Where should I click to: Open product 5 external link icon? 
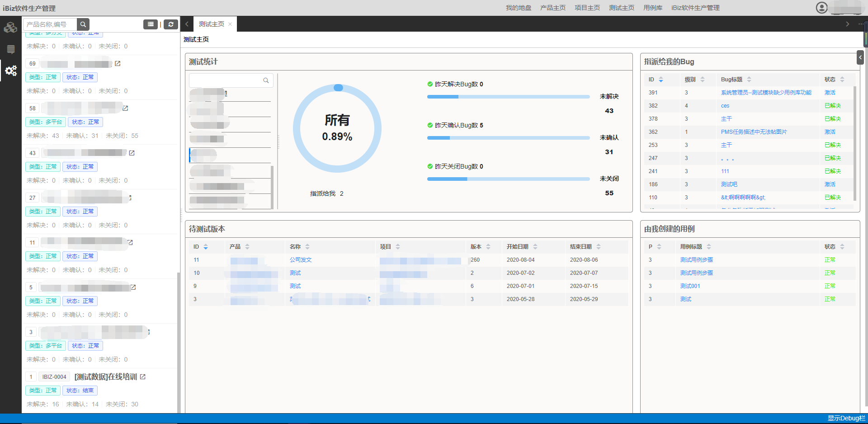[133, 287]
